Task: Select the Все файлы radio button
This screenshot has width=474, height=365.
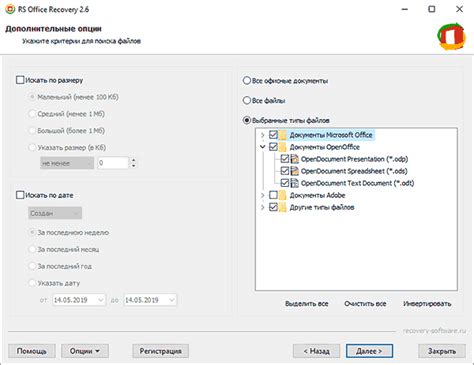Action: [247, 100]
